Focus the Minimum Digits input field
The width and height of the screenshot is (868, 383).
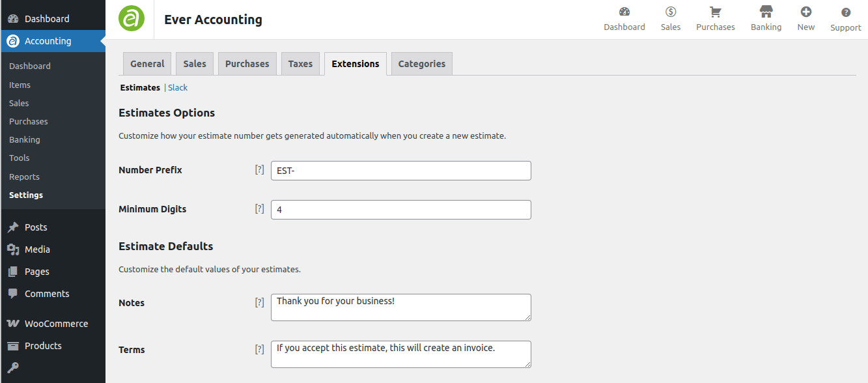click(401, 210)
